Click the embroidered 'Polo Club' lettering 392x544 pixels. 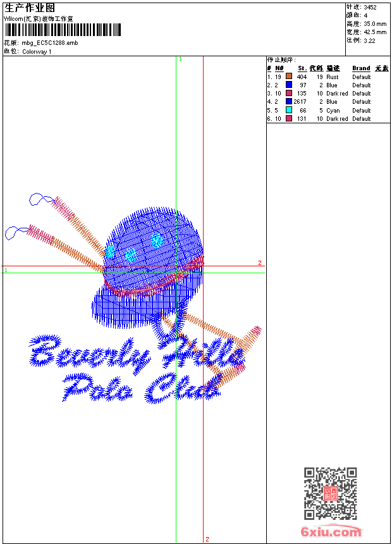click(142, 388)
